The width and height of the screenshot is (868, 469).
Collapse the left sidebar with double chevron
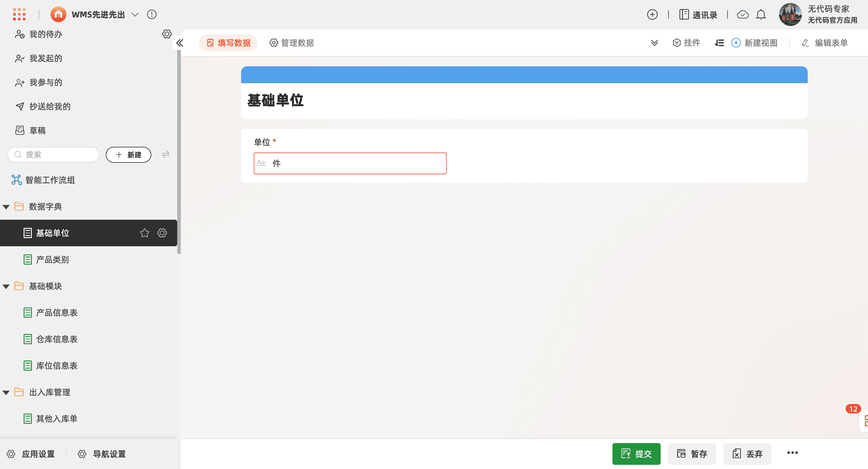click(x=180, y=43)
